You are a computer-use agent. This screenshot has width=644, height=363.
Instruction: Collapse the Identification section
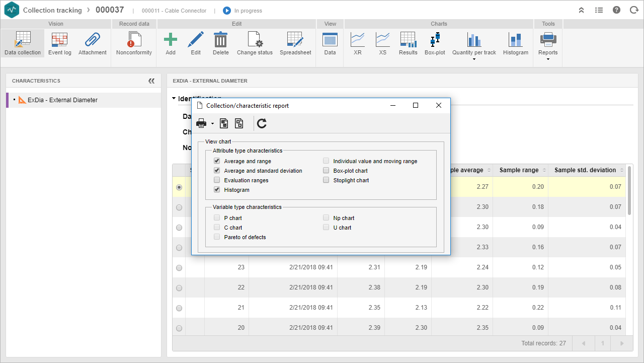[174, 99]
